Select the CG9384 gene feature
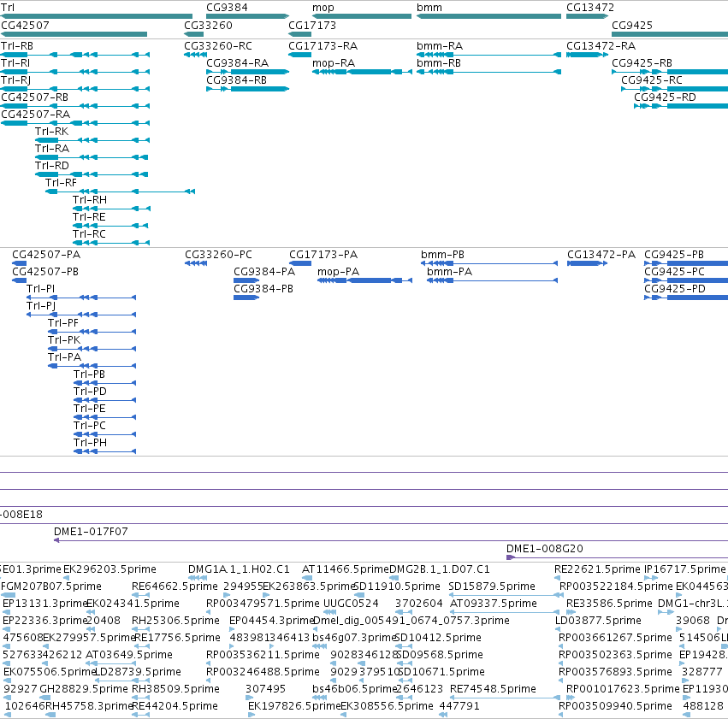 [247, 16]
